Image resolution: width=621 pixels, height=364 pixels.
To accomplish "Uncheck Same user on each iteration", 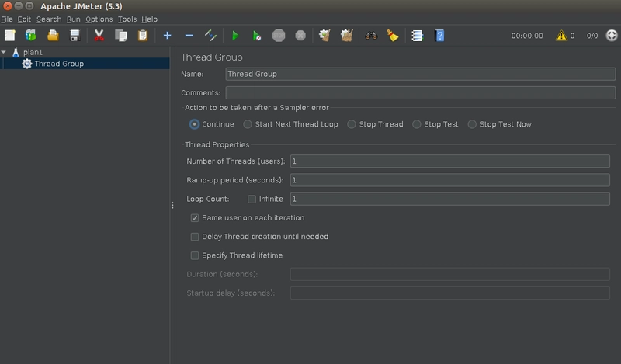I will pyautogui.click(x=195, y=218).
